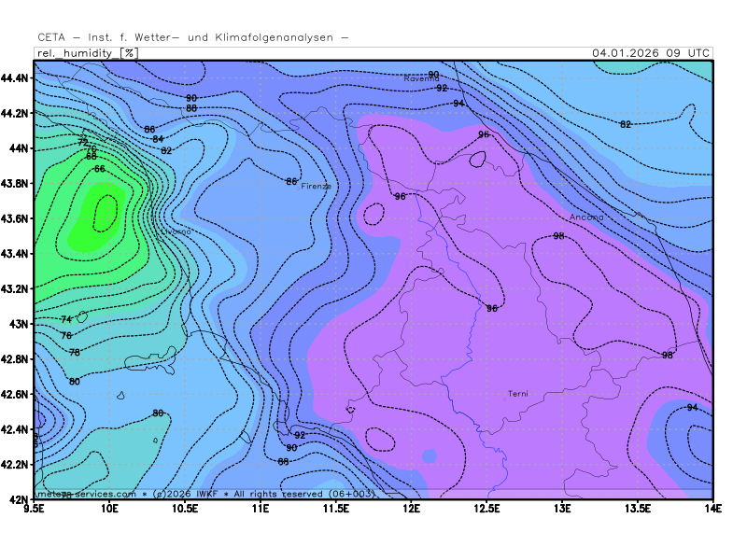Click the 04.01.2026 09 UTC timestamp
The width and height of the screenshot is (747, 560).
coord(651,53)
